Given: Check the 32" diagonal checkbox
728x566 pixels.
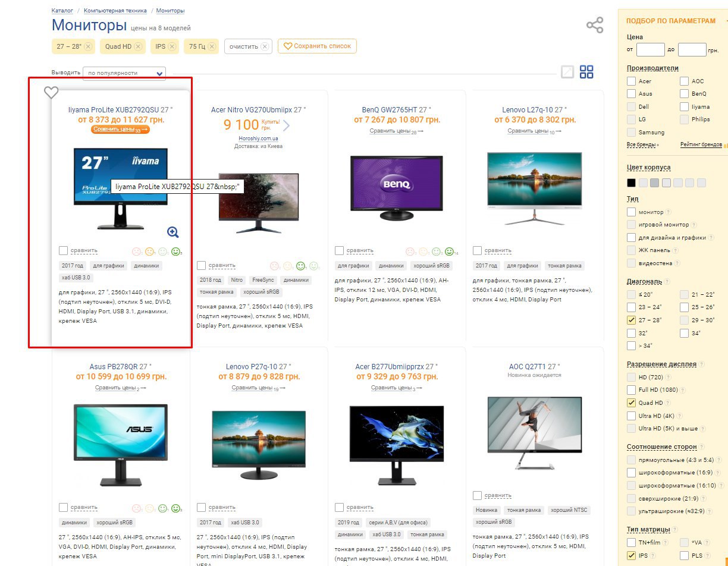Looking at the screenshot, I should click(631, 333).
